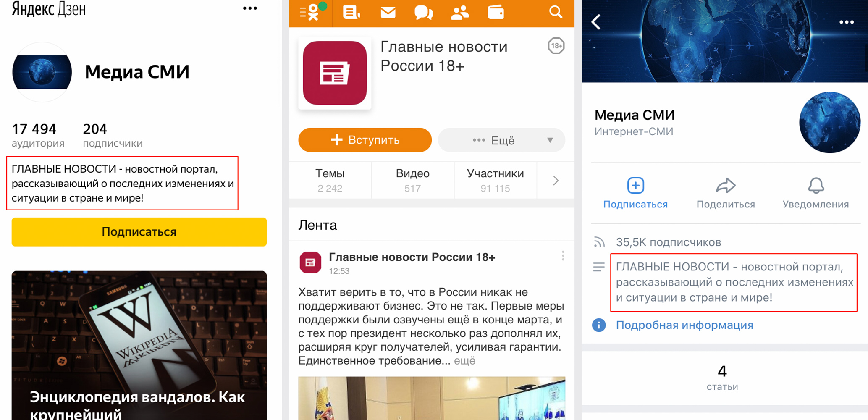This screenshot has height=420, width=868.
Task: Open Yandex Zen three-dot menu
Action: (x=250, y=8)
